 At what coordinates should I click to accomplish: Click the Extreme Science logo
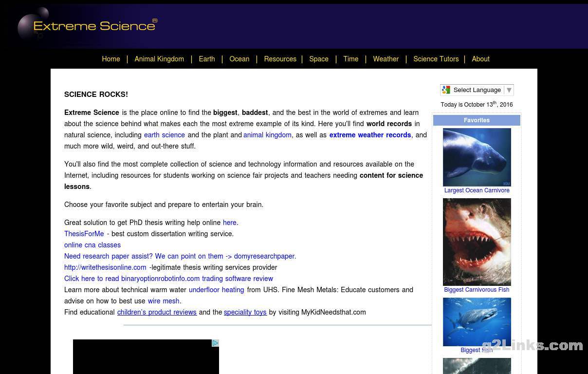click(x=88, y=25)
